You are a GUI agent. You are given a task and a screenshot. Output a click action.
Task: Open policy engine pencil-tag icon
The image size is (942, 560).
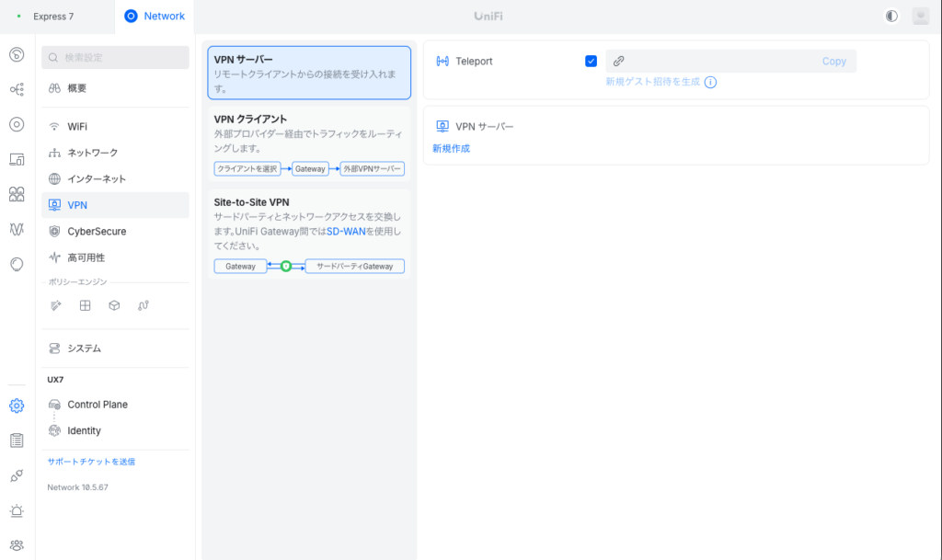56,305
